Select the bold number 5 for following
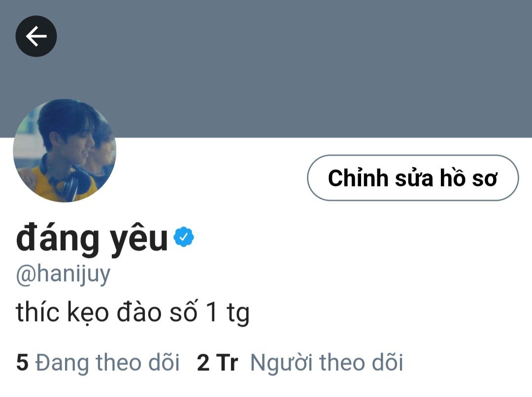Image resolution: width=532 pixels, height=397 pixels. [22, 363]
